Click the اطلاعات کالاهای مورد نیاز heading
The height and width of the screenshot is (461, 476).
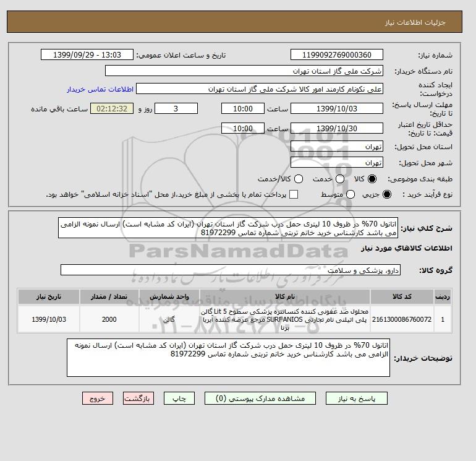(407, 248)
